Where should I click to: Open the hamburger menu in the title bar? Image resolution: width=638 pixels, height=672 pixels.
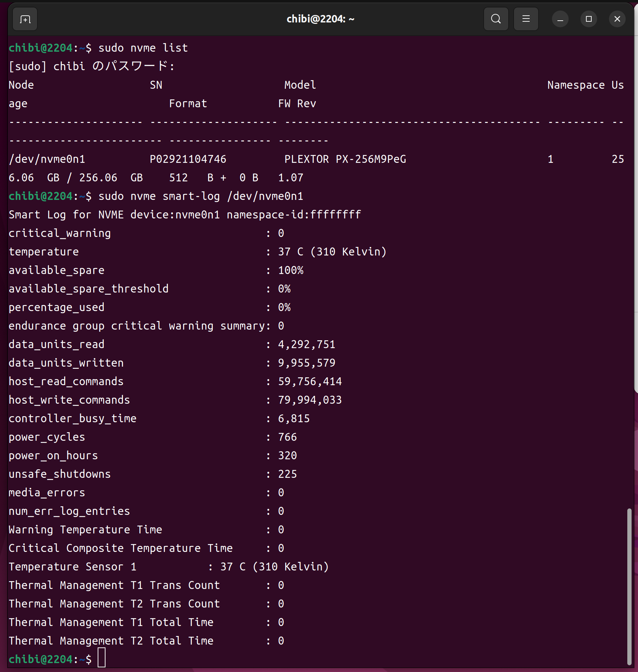click(526, 19)
